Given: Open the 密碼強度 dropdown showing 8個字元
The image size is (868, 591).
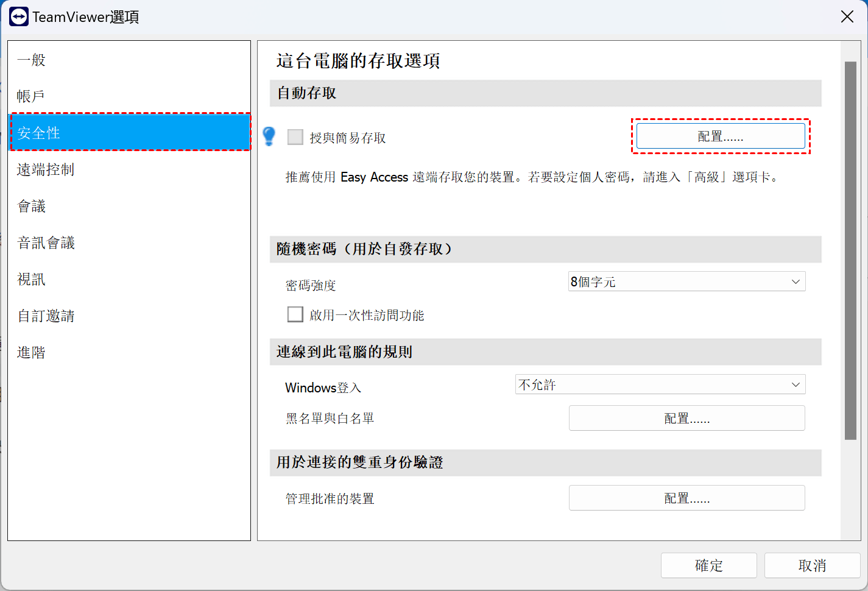Looking at the screenshot, I should (x=686, y=281).
